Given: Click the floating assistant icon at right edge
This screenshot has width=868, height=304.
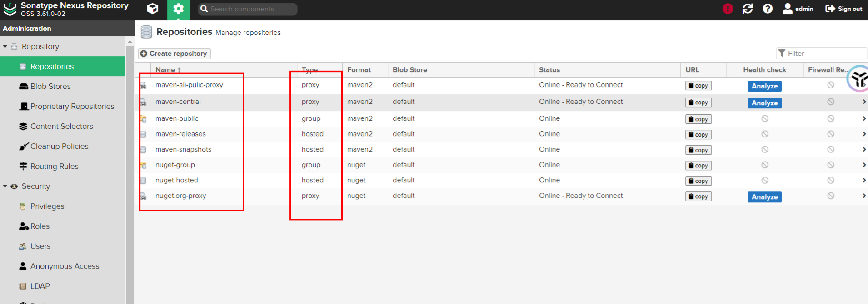Looking at the screenshot, I should 858,79.
